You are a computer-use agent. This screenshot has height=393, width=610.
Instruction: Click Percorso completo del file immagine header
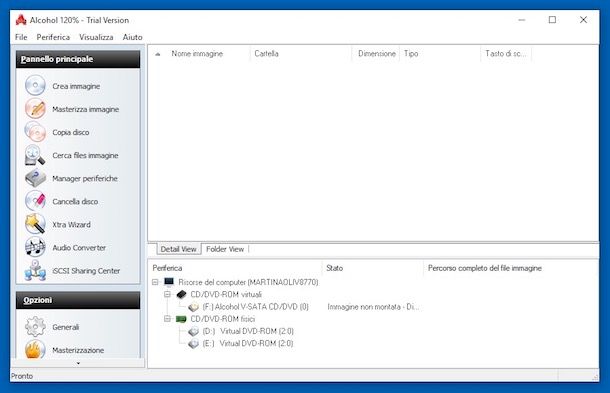(485, 268)
